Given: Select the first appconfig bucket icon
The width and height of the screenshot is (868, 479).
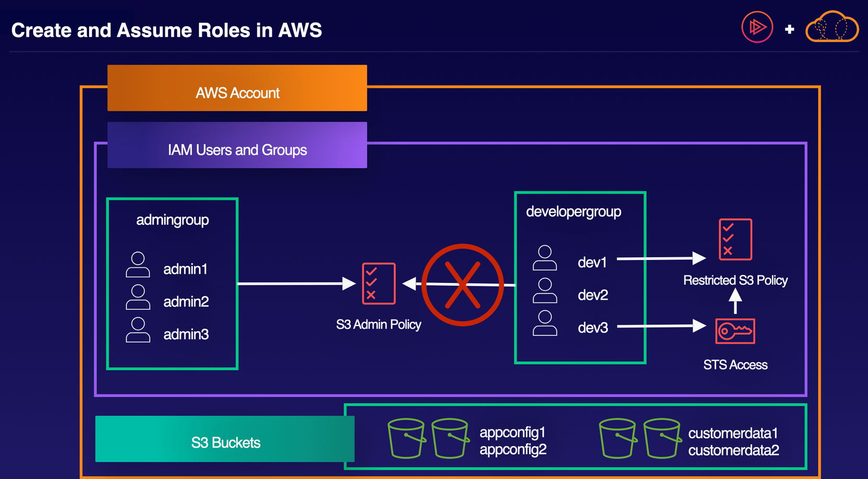Looking at the screenshot, I should [406, 438].
